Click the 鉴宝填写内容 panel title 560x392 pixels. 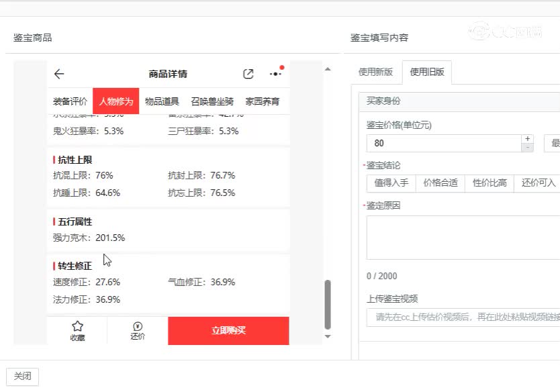pyautogui.click(x=379, y=38)
